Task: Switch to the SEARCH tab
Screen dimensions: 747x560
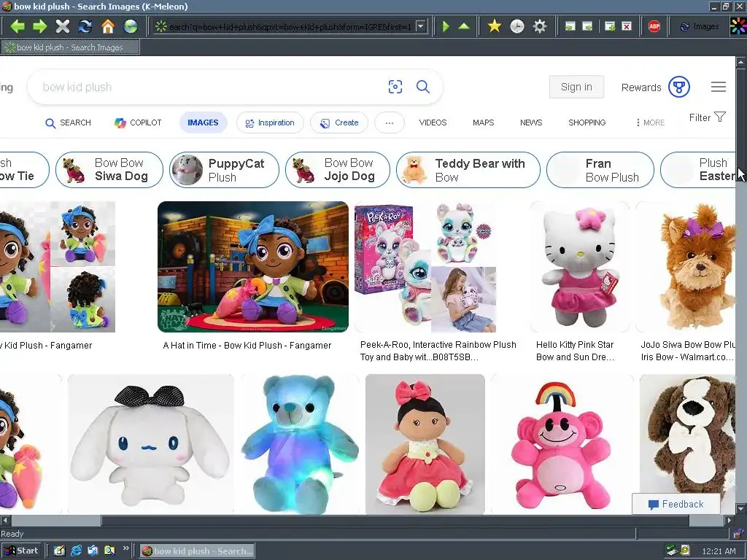Action: tap(68, 122)
